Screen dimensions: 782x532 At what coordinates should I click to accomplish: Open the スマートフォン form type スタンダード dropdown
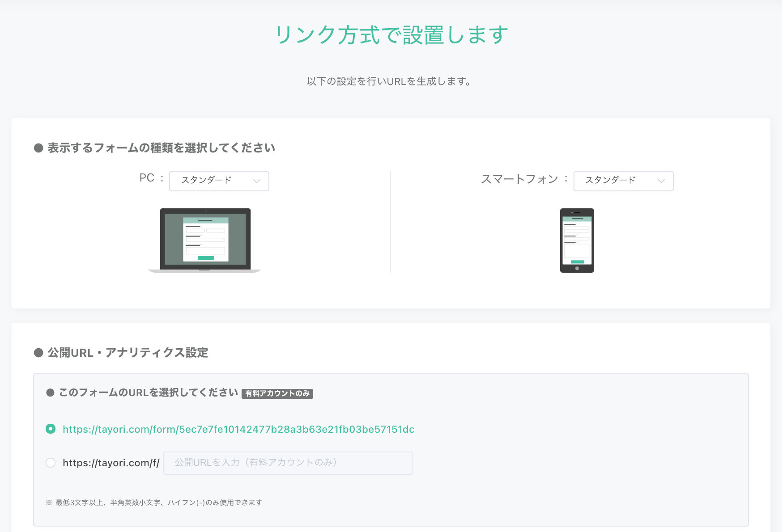point(623,181)
